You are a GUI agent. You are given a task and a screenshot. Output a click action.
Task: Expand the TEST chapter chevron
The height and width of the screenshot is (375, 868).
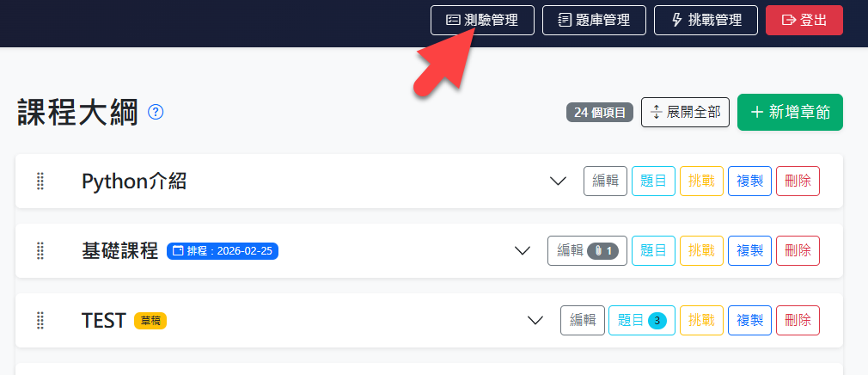(x=535, y=320)
